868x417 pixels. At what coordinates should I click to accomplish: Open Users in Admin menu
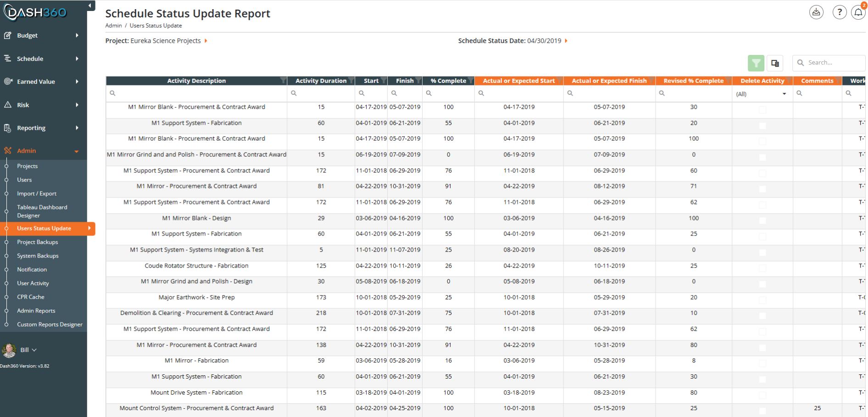pos(24,180)
